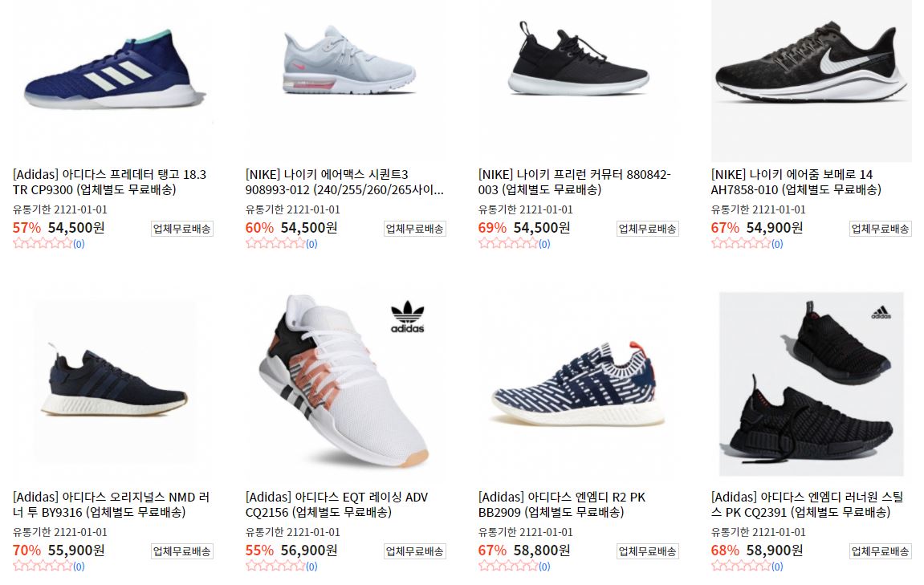Select the free shipping badge for the 54,900원 item

click(881, 229)
